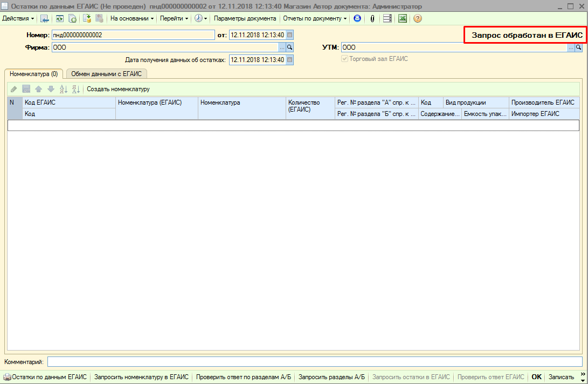The height and width of the screenshot is (384, 588).
Task: Click the Записать button
Action: tap(562, 377)
